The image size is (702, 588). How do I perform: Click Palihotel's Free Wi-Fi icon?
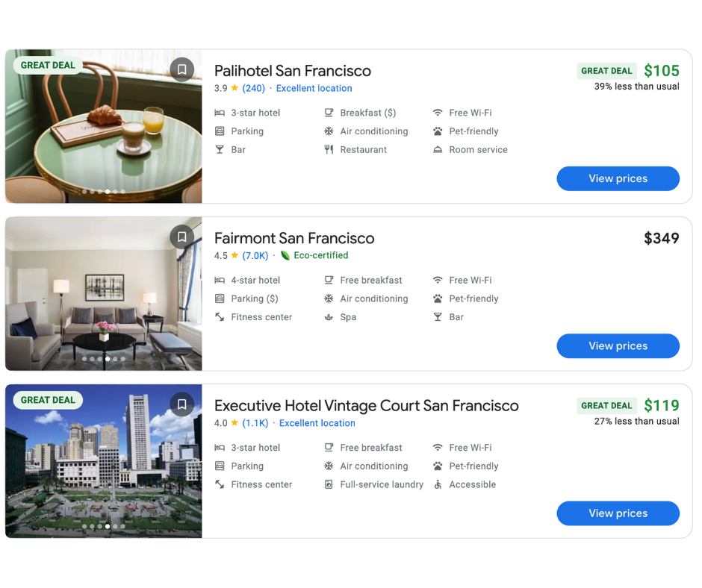438,113
